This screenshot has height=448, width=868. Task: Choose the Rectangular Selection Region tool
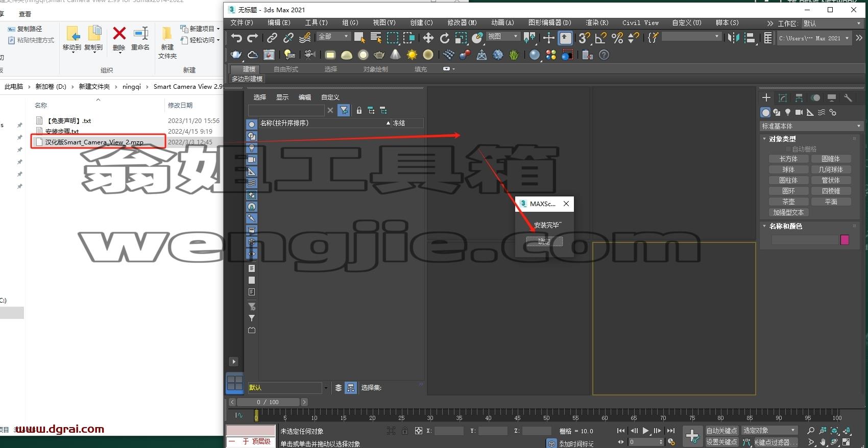click(393, 38)
